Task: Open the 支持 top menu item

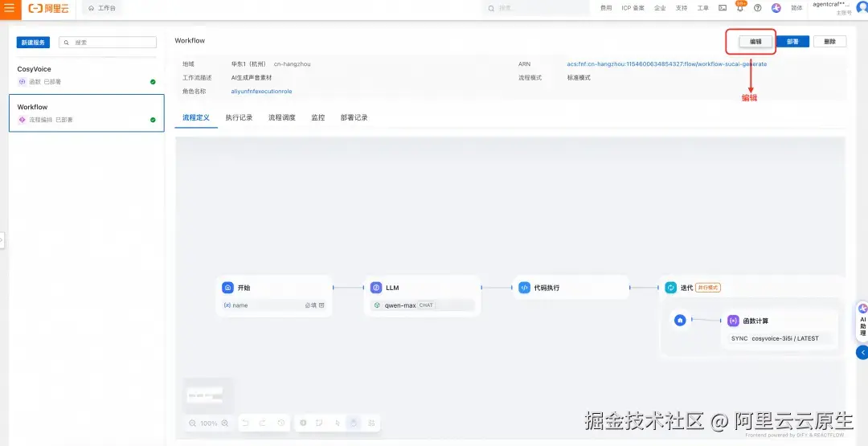Action: [x=682, y=8]
